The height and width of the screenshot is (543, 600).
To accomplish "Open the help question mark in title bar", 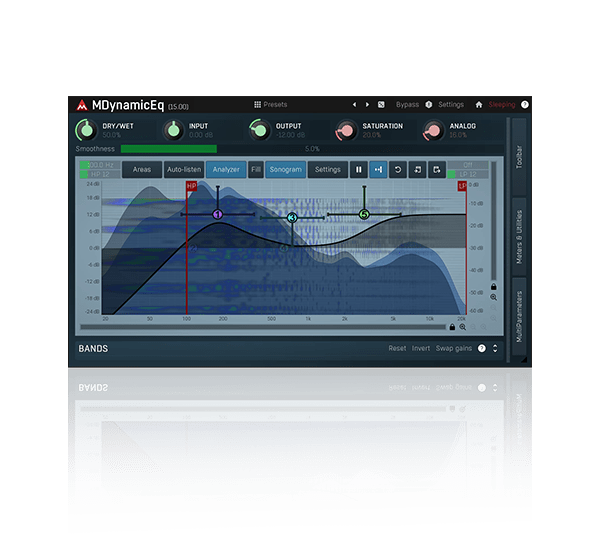I will [525, 104].
